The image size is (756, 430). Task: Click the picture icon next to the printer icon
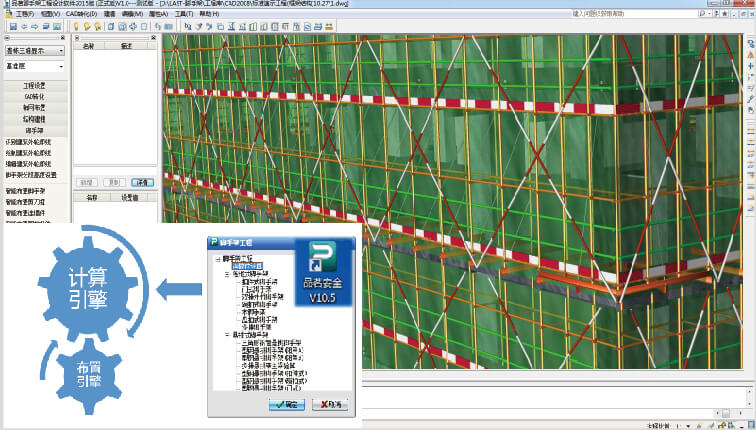click(x=57, y=27)
